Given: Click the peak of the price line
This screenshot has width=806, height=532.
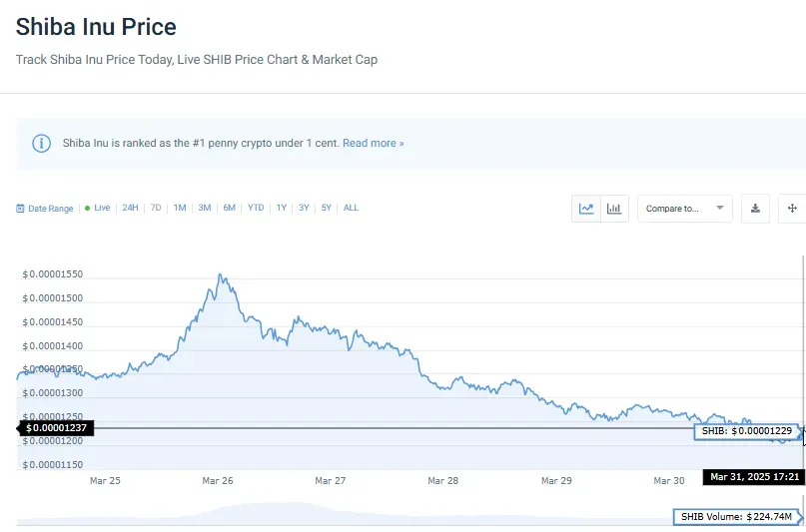Looking at the screenshot, I should [220, 275].
